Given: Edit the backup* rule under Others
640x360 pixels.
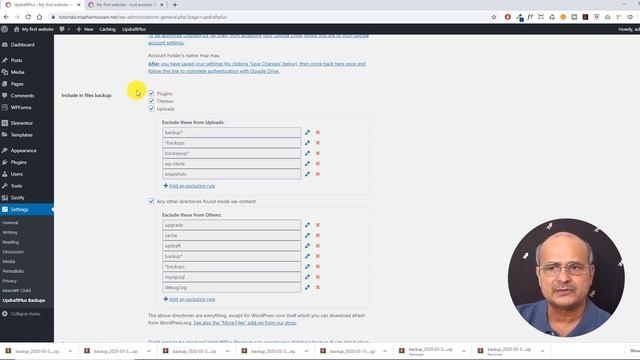Looking at the screenshot, I should point(307,256).
